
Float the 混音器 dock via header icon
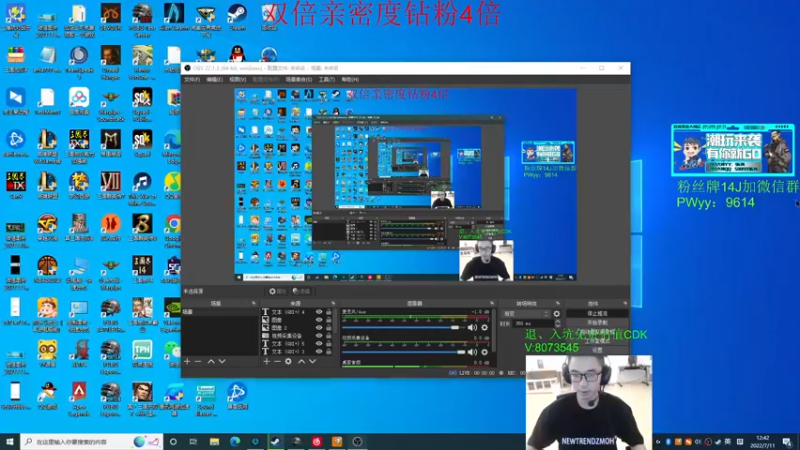492,304
